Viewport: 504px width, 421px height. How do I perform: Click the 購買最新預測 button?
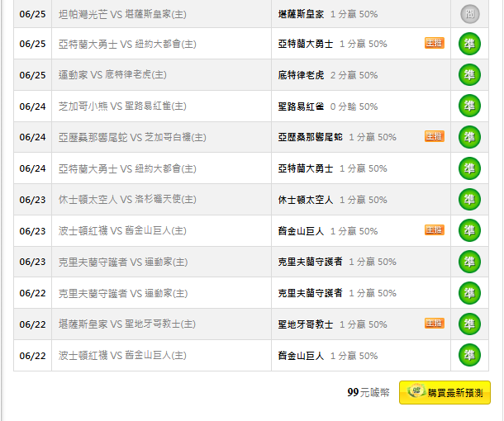point(445,392)
